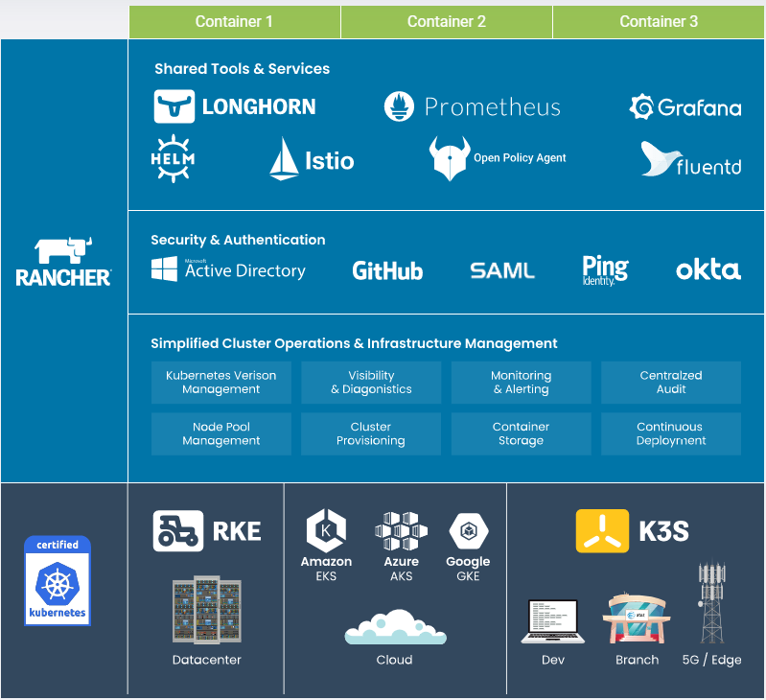Click the Datacenter caption
Viewport: 766px width, 700px height.
[207, 660]
